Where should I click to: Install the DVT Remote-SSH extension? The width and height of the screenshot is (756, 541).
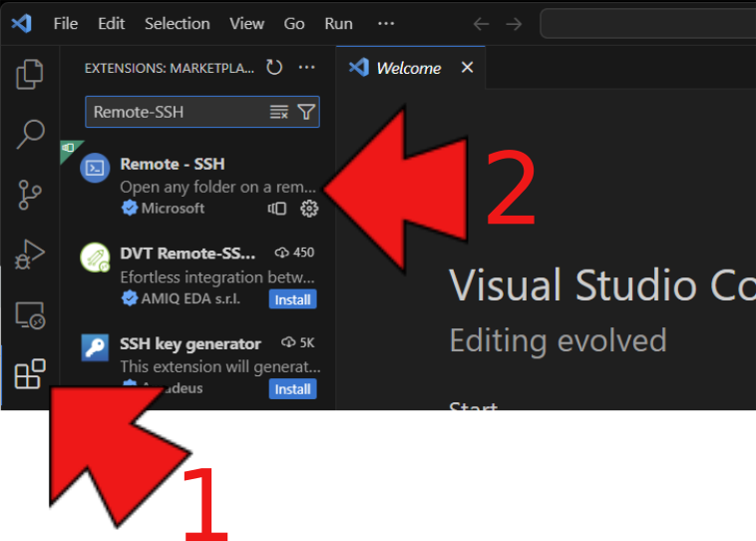pos(292,299)
